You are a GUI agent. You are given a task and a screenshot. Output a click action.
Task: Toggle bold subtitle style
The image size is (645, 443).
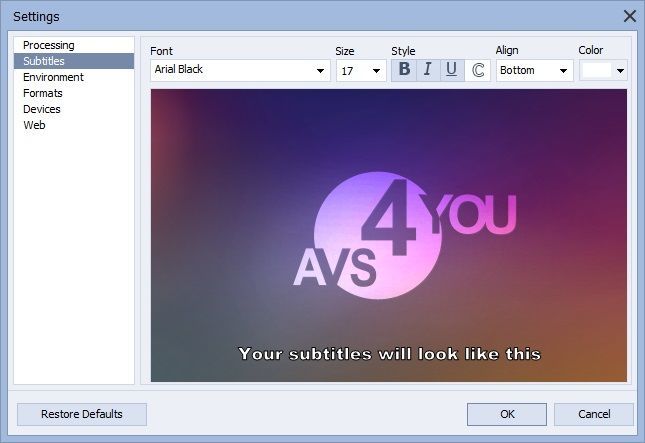404,70
